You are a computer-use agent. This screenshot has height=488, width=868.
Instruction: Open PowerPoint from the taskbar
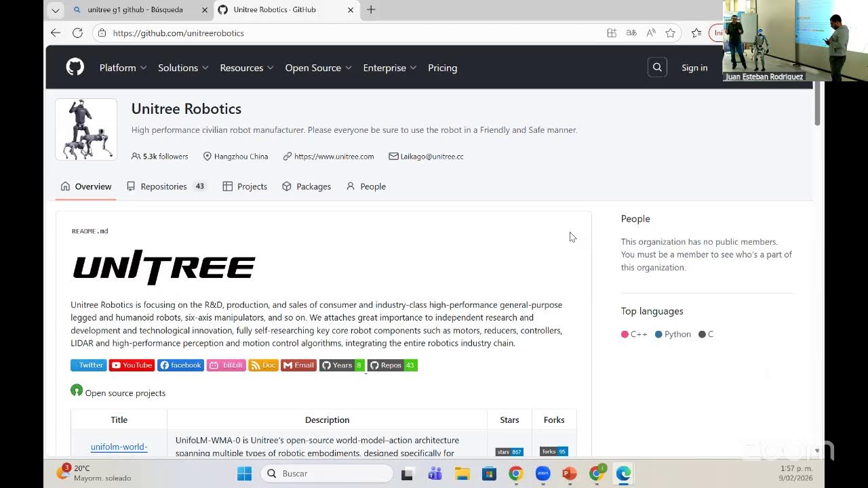tap(570, 474)
